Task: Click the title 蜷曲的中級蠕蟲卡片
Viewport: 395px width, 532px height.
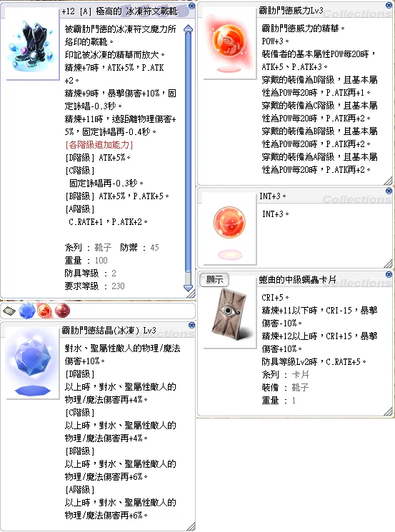Action: (x=297, y=280)
